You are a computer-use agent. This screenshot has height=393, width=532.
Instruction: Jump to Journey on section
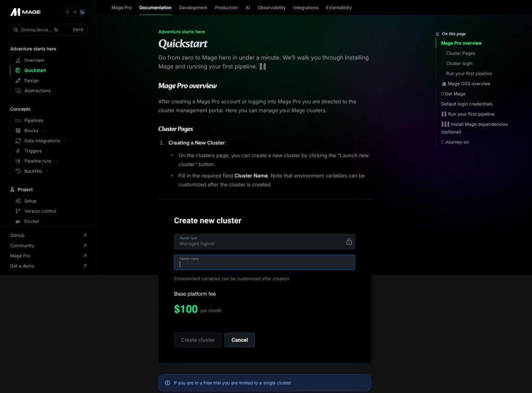tap(455, 142)
